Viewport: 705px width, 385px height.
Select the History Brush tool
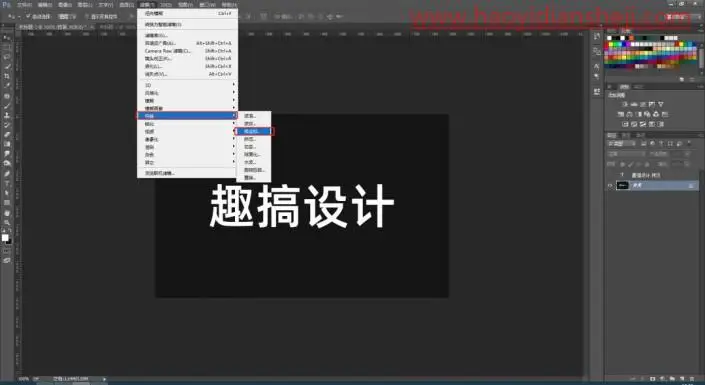point(7,125)
